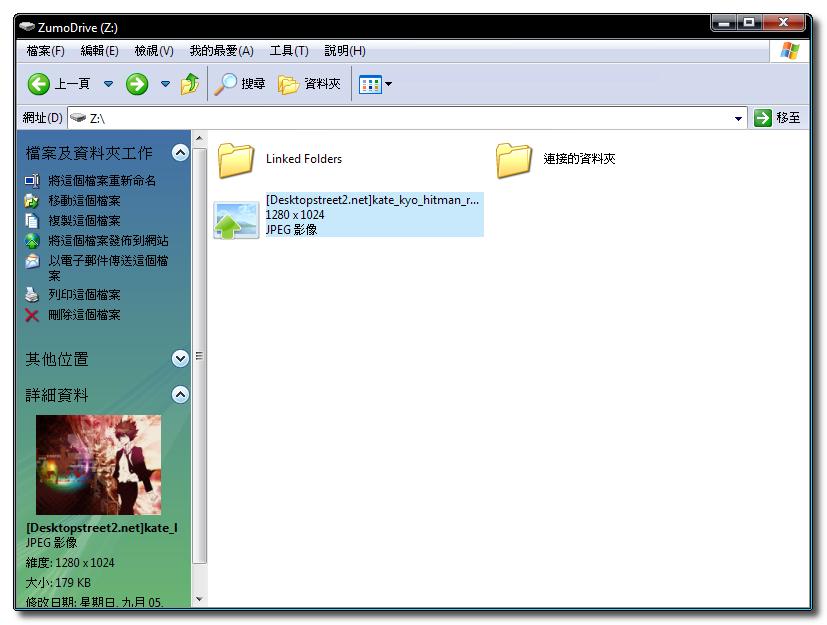
Task: Select the Linked Folders folder icon
Action: (236, 160)
